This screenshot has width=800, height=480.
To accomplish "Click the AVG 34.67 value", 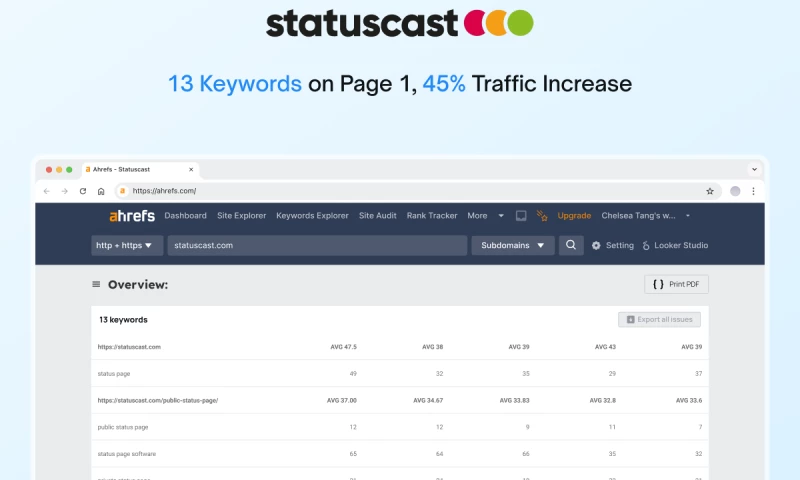I will pos(428,400).
